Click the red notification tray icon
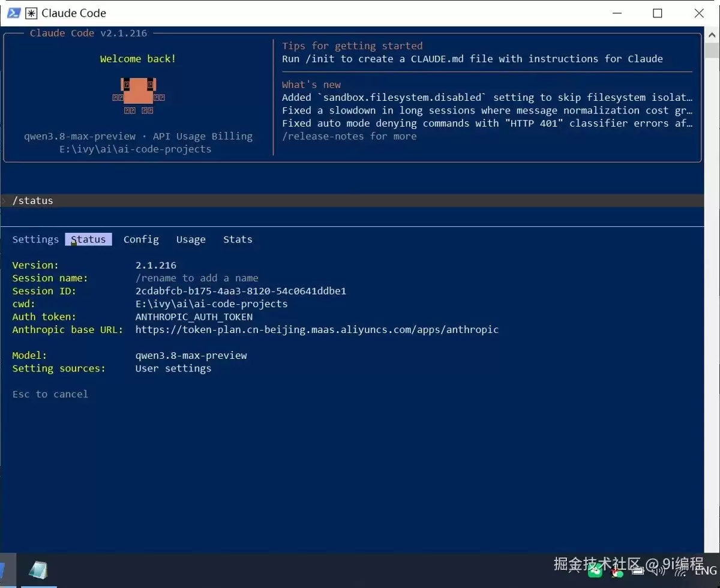This screenshot has width=720, height=588. pos(617,572)
